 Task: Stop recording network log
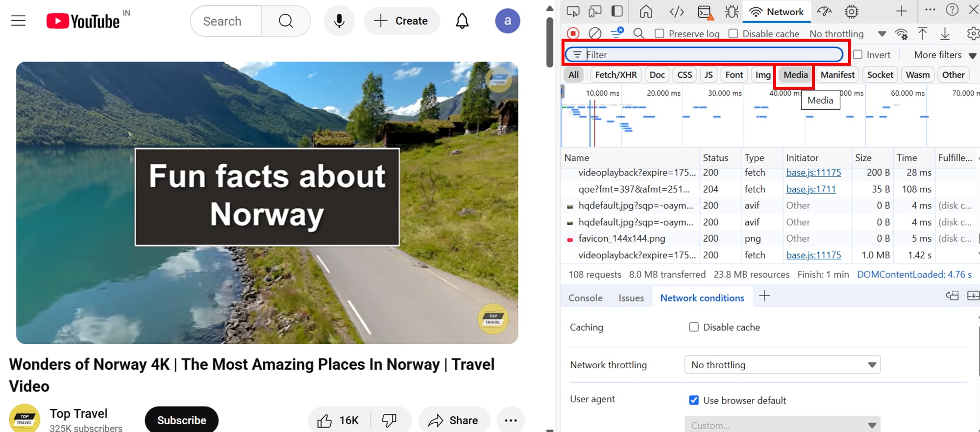(x=573, y=33)
